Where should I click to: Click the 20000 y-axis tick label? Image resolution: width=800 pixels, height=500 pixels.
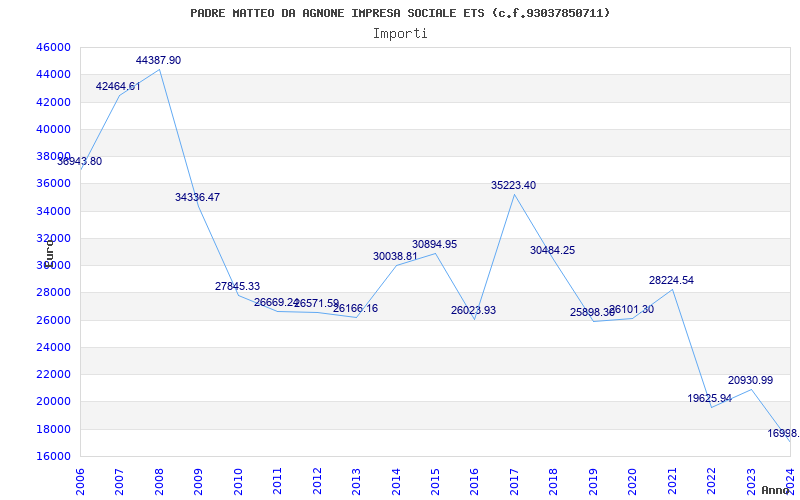(x=53, y=402)
